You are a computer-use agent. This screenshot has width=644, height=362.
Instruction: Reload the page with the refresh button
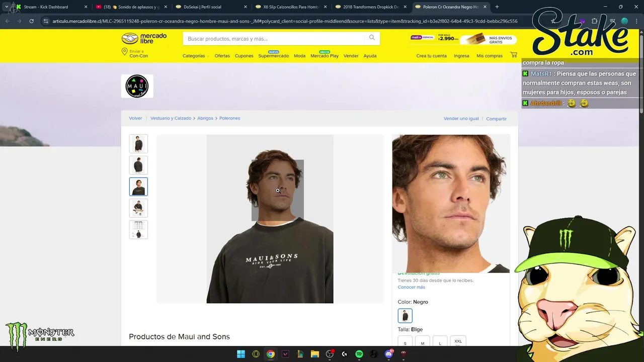point(31,21)
